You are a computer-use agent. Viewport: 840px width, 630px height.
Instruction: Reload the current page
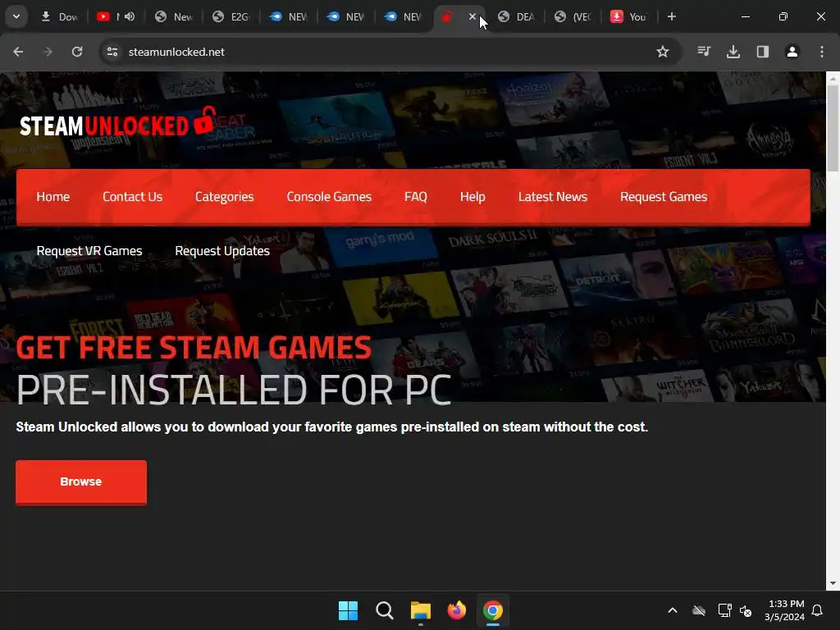(77, 52)
